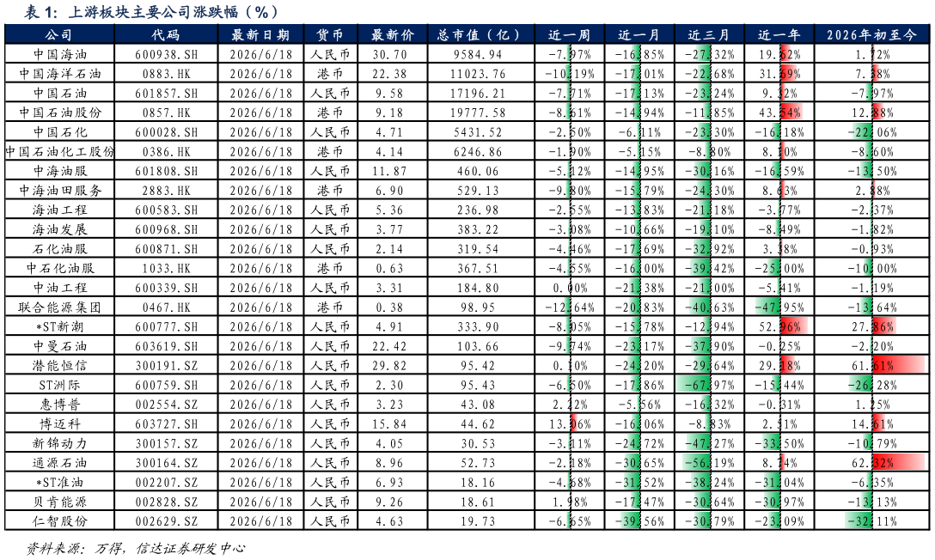Screen dimensions: 935x560
Task: Click the 近三月 column header
Action: [708, 34]
